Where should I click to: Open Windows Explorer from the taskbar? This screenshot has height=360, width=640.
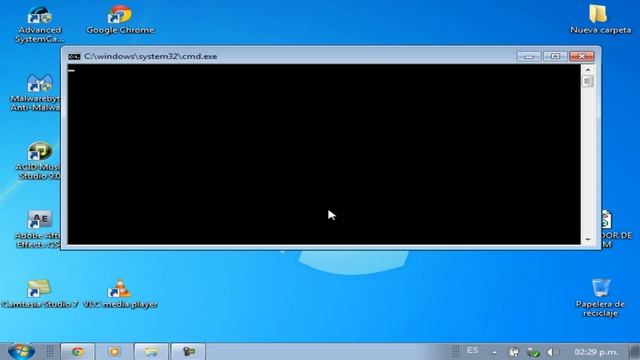(151, 351)
